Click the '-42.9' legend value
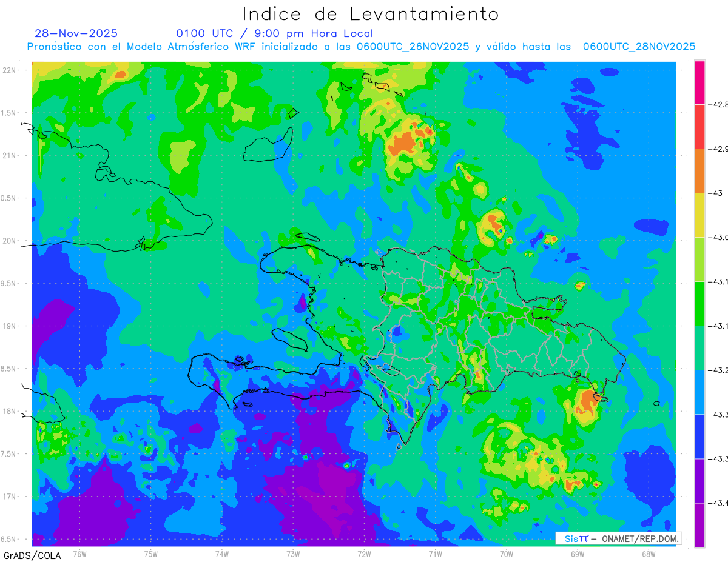This screenshot has width=728, height=562. (x=718, y=149)
